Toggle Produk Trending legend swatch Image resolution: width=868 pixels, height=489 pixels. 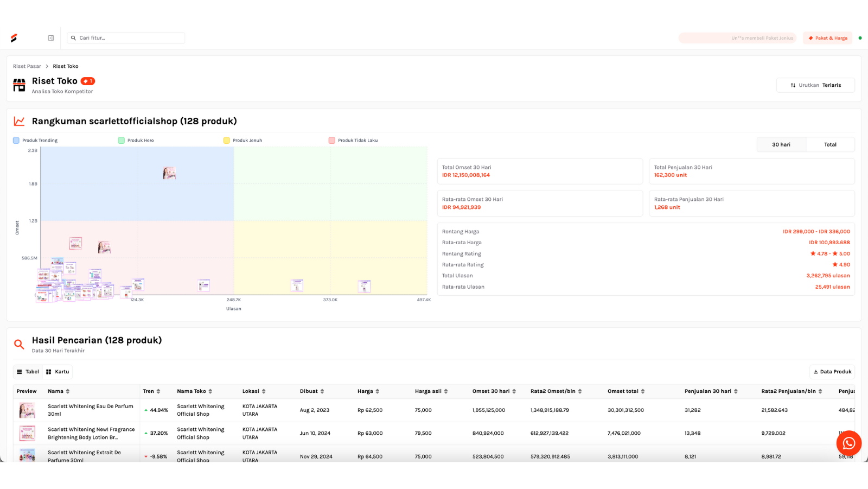16,141
